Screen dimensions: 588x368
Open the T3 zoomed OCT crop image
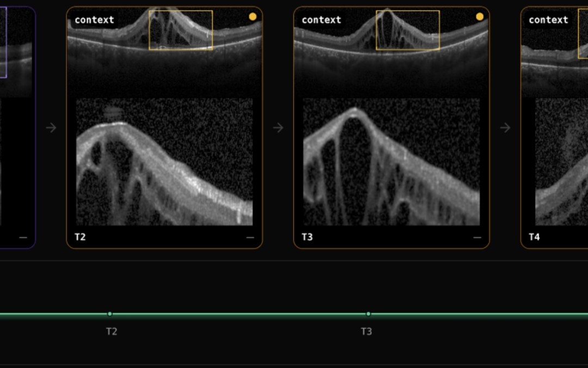pyautogui.click(x=391, y=162)
